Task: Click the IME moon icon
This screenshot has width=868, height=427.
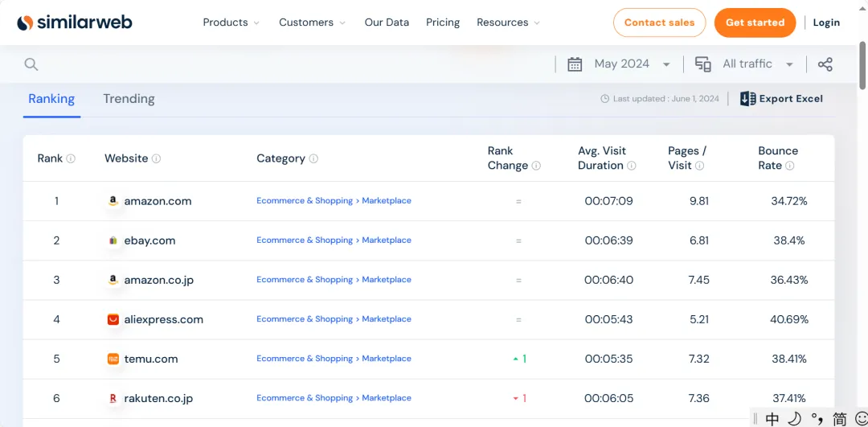Action: click(794, 419)
